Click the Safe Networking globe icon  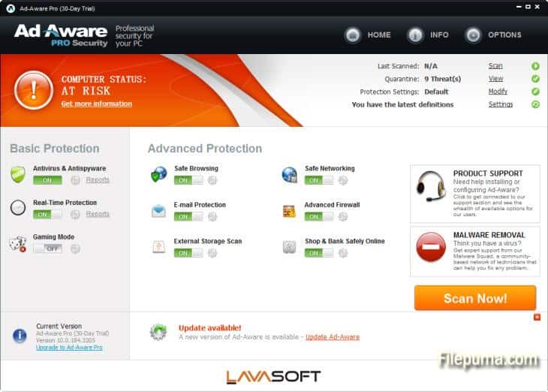pos(289,174)
